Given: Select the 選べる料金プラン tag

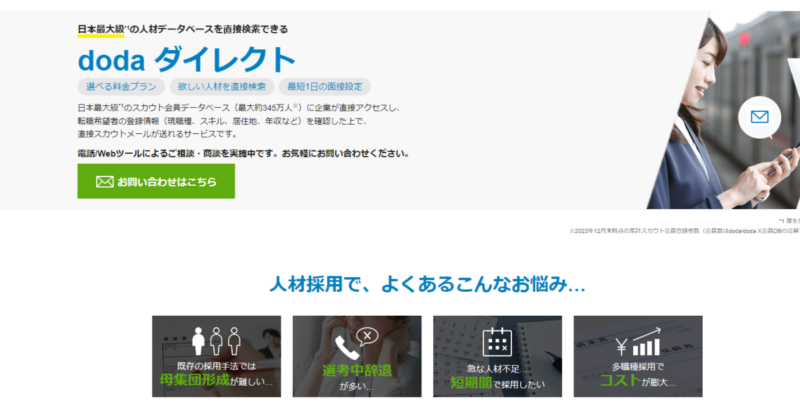Looking at the screenshot, I should point(121,86).
